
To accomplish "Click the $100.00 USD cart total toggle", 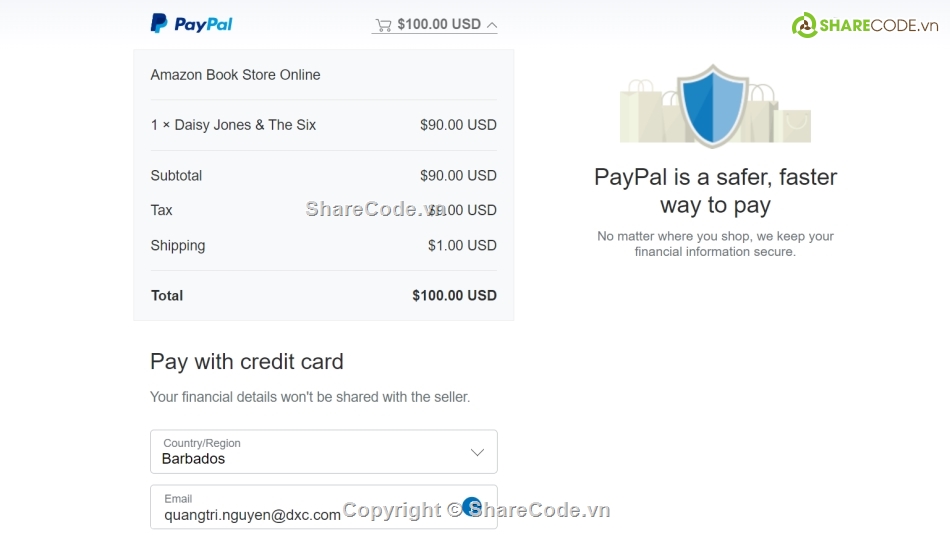I will coord(438,24).
